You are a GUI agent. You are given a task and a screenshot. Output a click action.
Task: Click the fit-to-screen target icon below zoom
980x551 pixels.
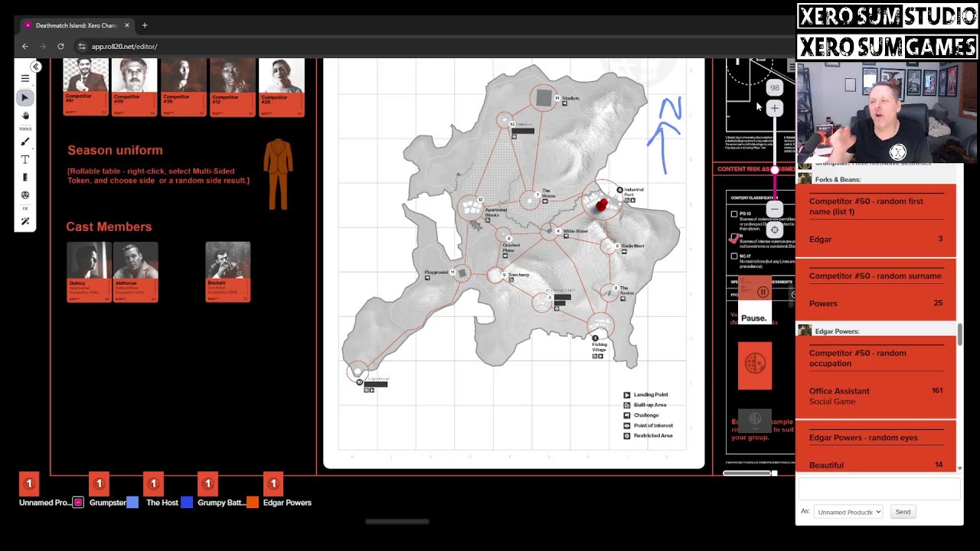[x=774, y=230]
